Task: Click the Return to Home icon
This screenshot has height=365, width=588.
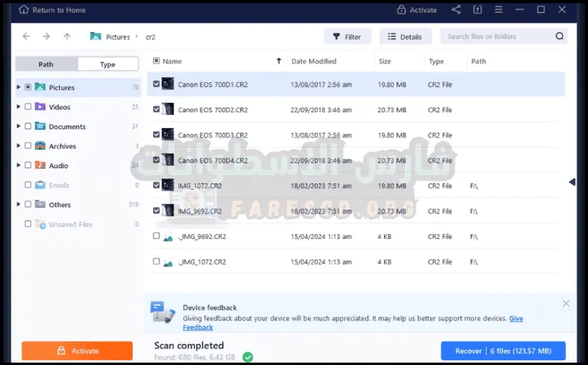Action: click(x=23, y=10)
